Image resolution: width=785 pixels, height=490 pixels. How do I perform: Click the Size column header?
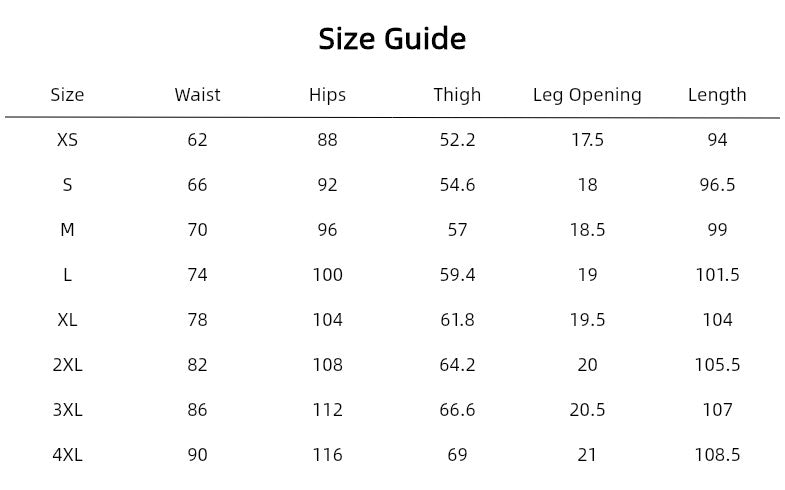pyautogui.click(x=67, y=95)
